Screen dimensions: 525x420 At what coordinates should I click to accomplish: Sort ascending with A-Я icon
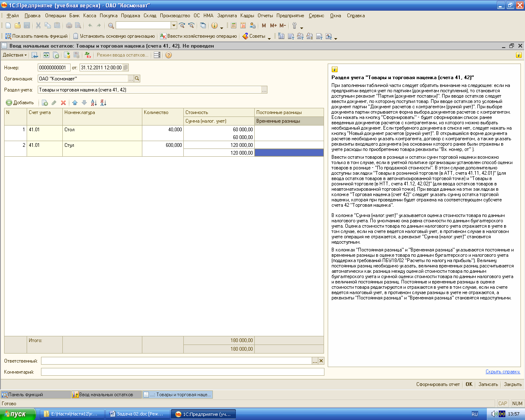click(94, 103)
